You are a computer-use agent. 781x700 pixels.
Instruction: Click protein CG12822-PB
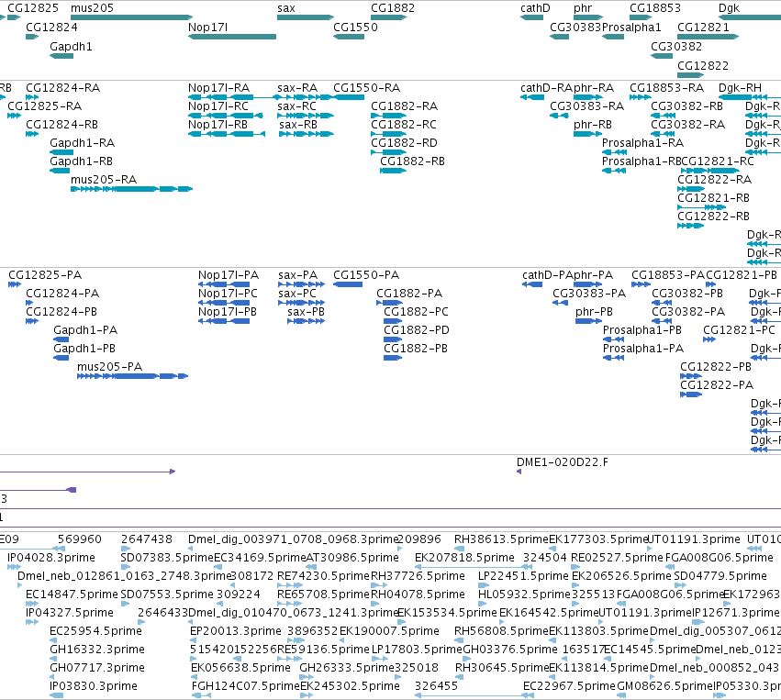tap(716, 366)
